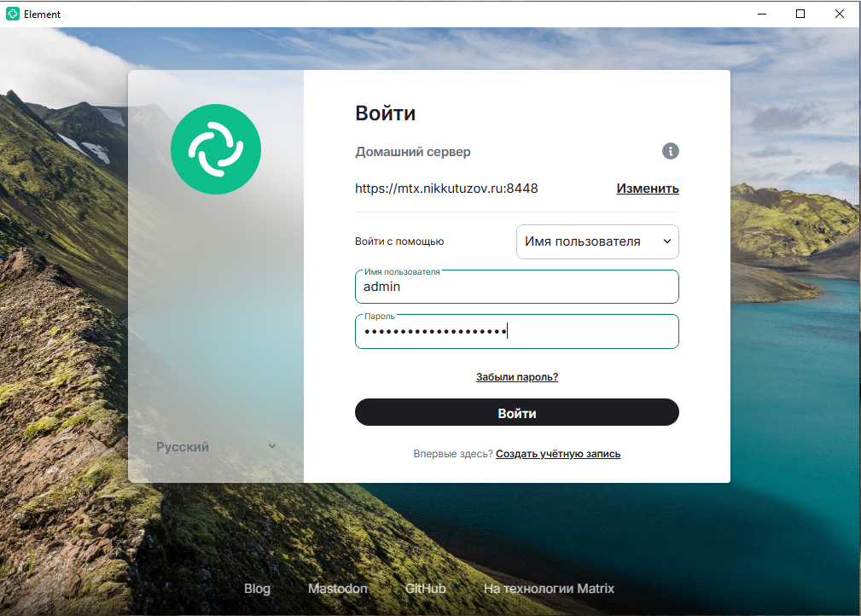The height and width of the screenshot is (616, 861).
Task: Click the homeserver URL mtx.nikkutuzov.ru text
Action: tap(446, 189)
